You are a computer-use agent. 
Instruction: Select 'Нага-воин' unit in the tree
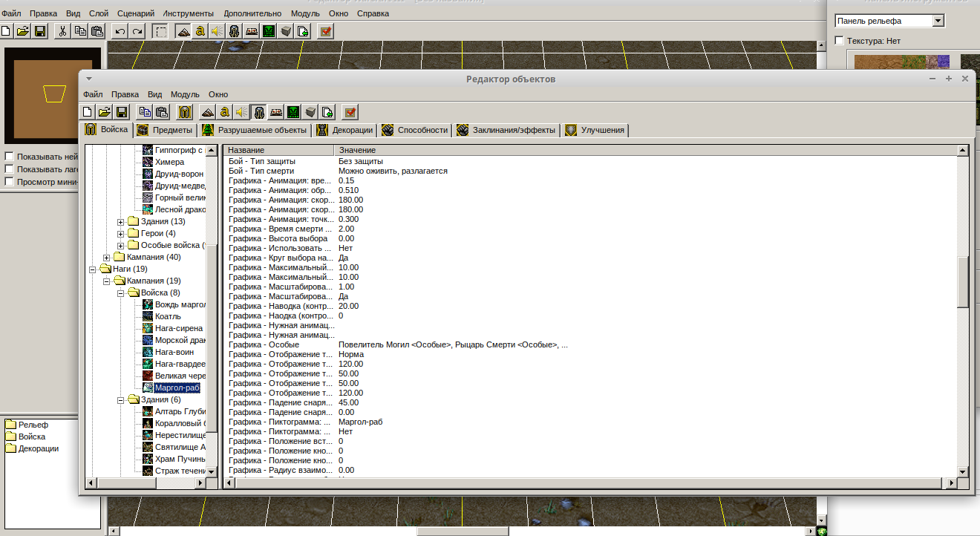tap(176, 353)
